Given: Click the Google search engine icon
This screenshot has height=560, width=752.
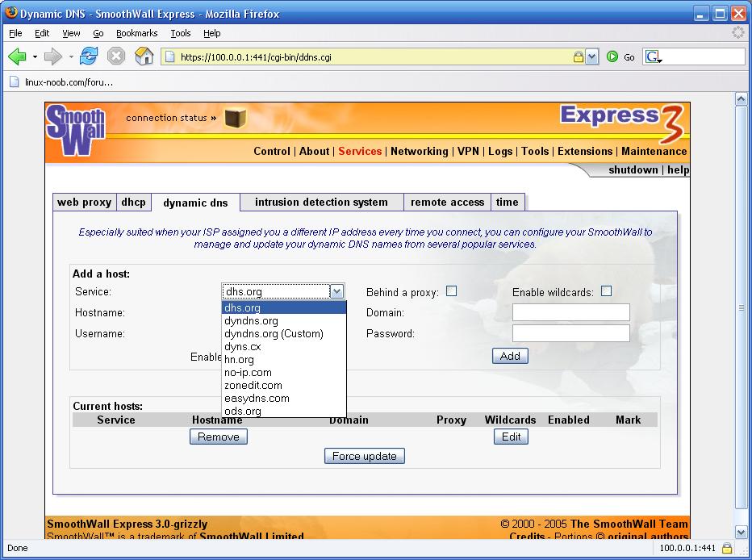Looking at the screenshot, I should (653, 56).
